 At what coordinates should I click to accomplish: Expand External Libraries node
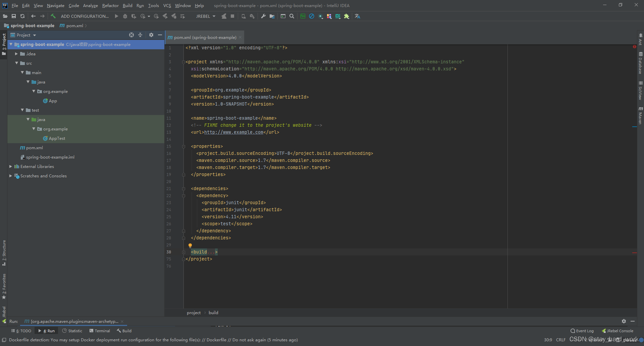pyautogui.click(x=11, y=166)
